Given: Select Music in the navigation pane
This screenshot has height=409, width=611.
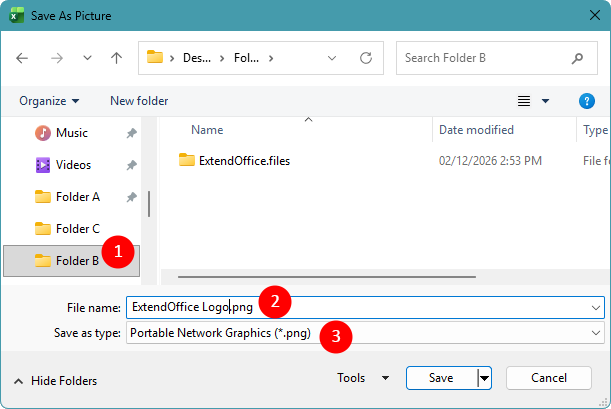Looking at the screenshot, I should (x=72, y=133).
